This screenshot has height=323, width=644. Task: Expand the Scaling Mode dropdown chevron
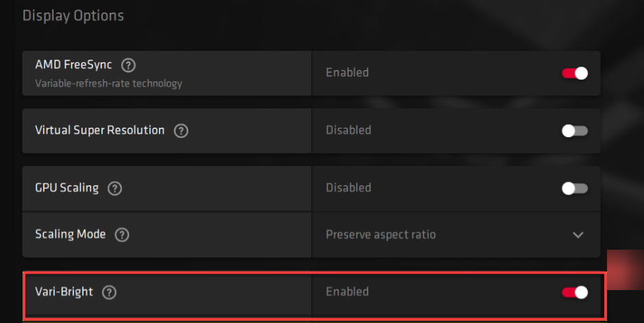tap(578, 235)
